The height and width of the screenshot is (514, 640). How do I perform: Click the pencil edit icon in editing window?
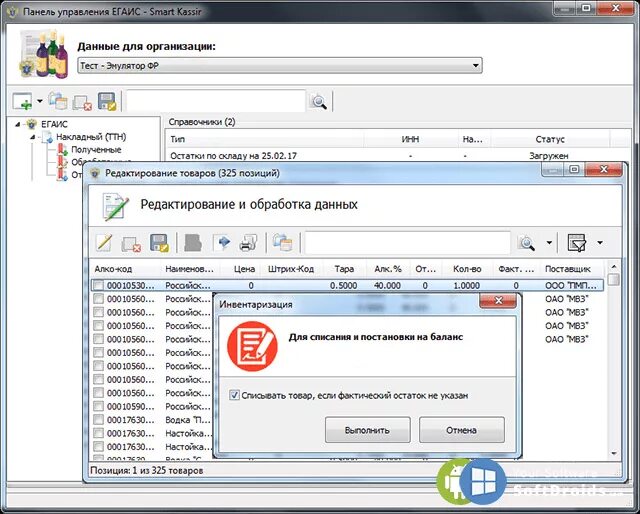pos(104,243)
